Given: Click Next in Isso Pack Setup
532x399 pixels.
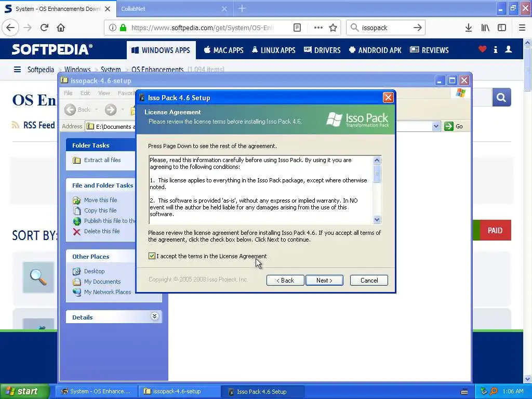Looking at the screenshot, I should [x=324, y=280].
